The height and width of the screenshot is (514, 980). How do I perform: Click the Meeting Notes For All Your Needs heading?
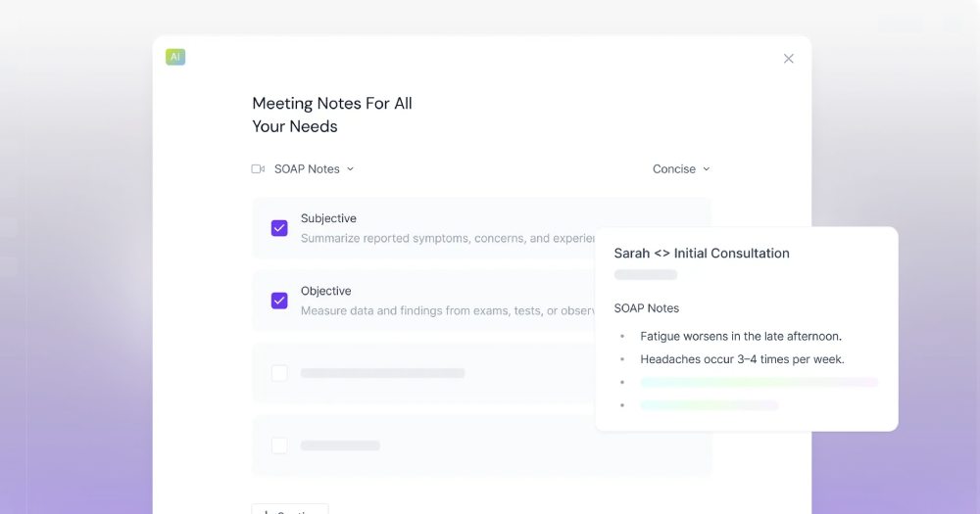click(332, 115)
